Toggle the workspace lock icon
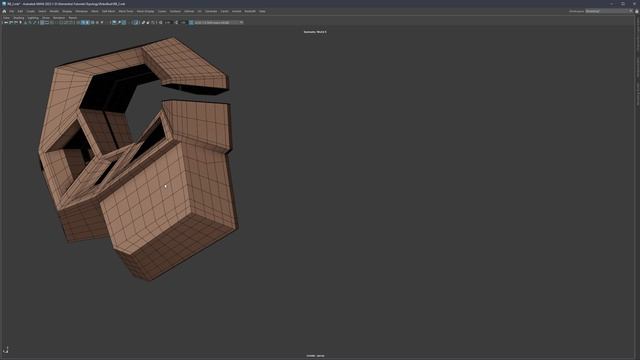This screenshot has width=640, height=360. click(x=637, y=11)
